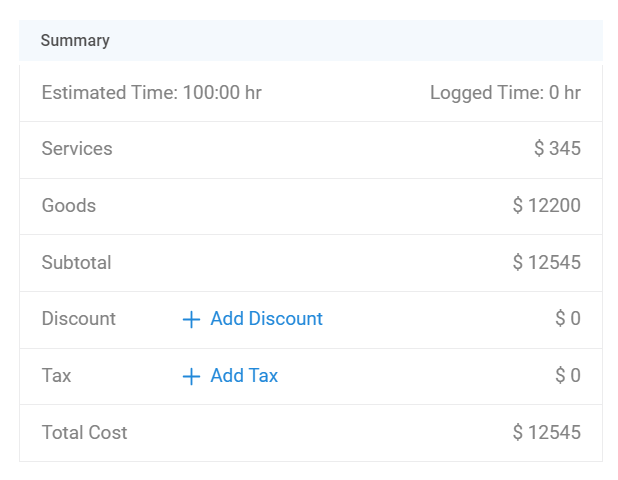
Task: Click the $ 345 services amount
Action: click(557, 149)
